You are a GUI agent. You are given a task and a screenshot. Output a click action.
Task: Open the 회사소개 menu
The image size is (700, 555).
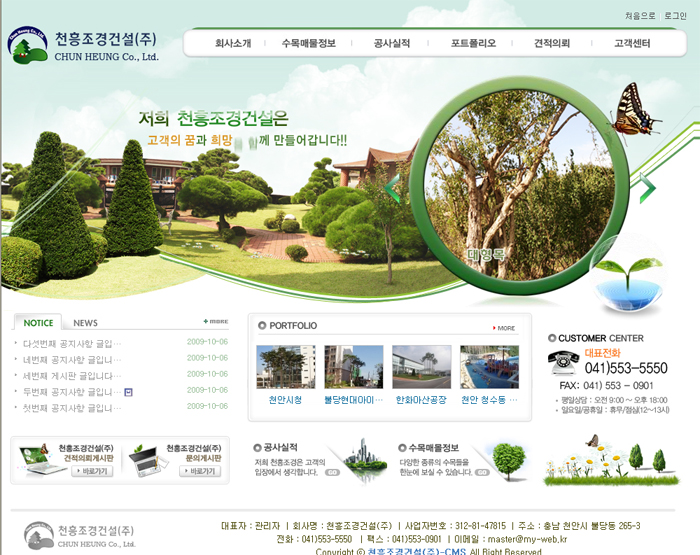pyautogui.click(x=233, y=44)
